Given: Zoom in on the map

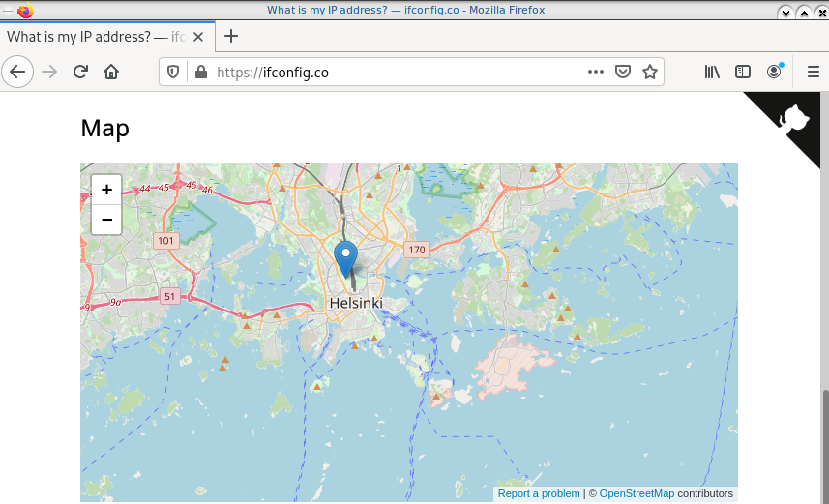Looking at the screenshot, I should tap(106, 190).
